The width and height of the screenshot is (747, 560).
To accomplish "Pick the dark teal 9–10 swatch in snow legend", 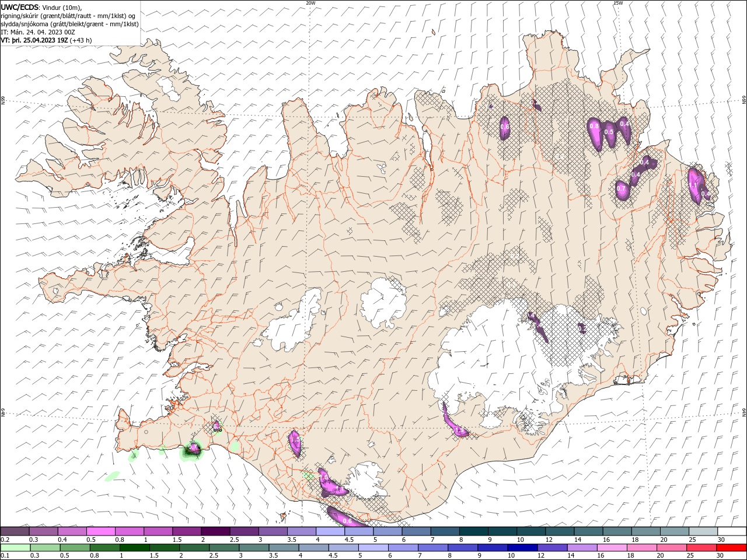I will click(x=502, y=531).
